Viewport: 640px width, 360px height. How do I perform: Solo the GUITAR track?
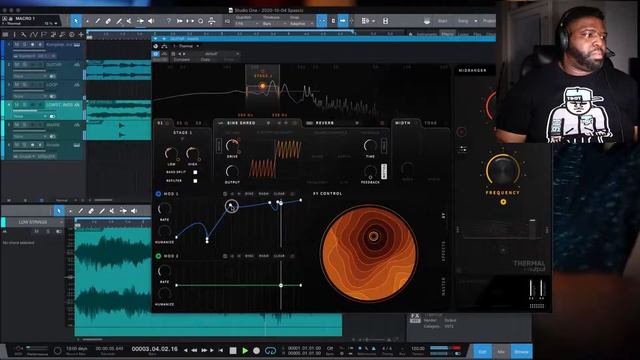point(24,64)
